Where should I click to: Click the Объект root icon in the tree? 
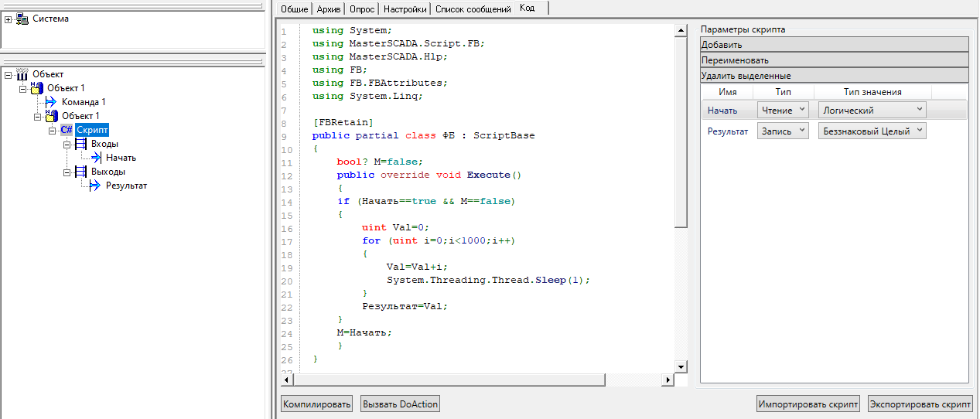(22, 74)
